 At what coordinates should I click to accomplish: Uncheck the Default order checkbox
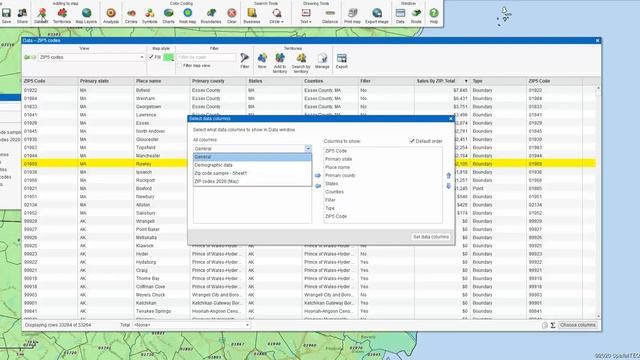[412, 141]
